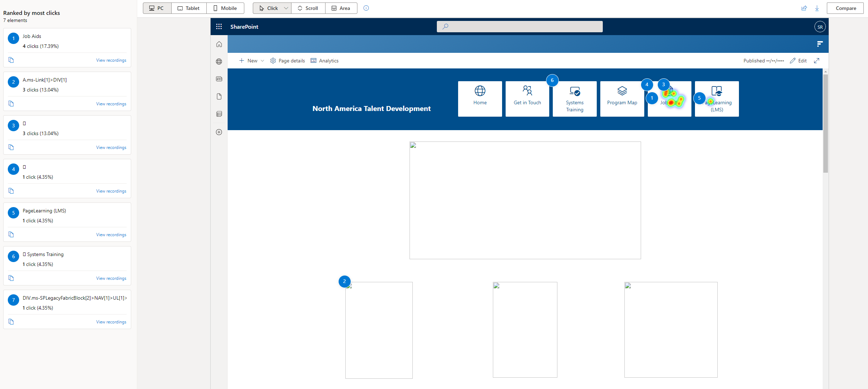Open the Click event type dropdown
868x389 pixels.
[x=286, y=8]
